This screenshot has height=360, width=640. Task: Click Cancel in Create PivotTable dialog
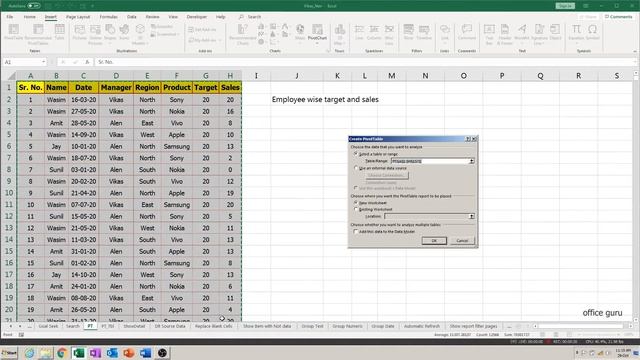(x=462, y=240)
